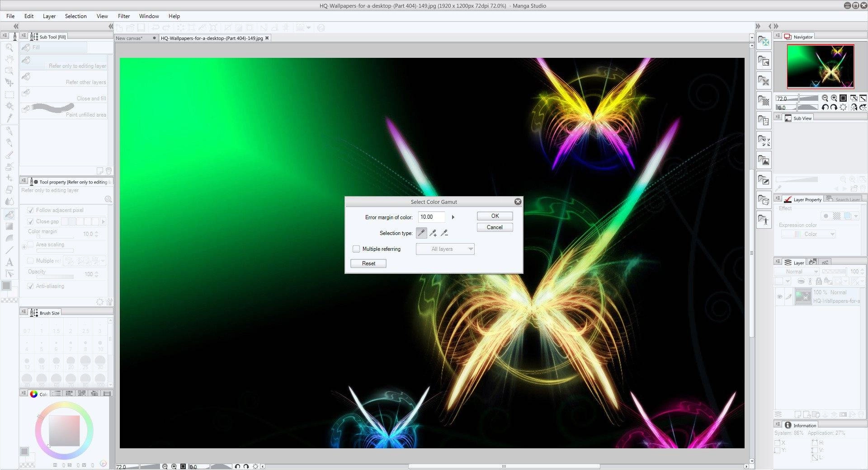Close the Select Color Gamut dialog
Image resolution: width=868 pixels, height=470 pixels.
coord(518,202)
